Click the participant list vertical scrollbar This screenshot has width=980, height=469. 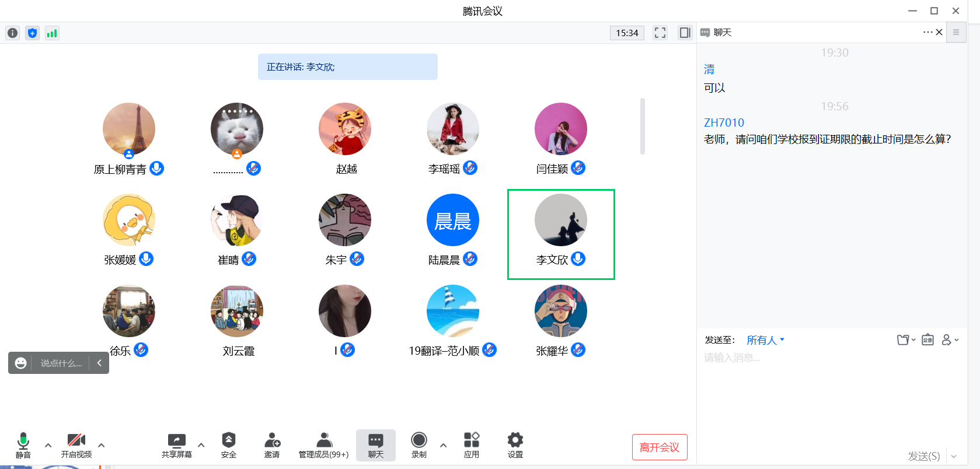click(642, 126)
